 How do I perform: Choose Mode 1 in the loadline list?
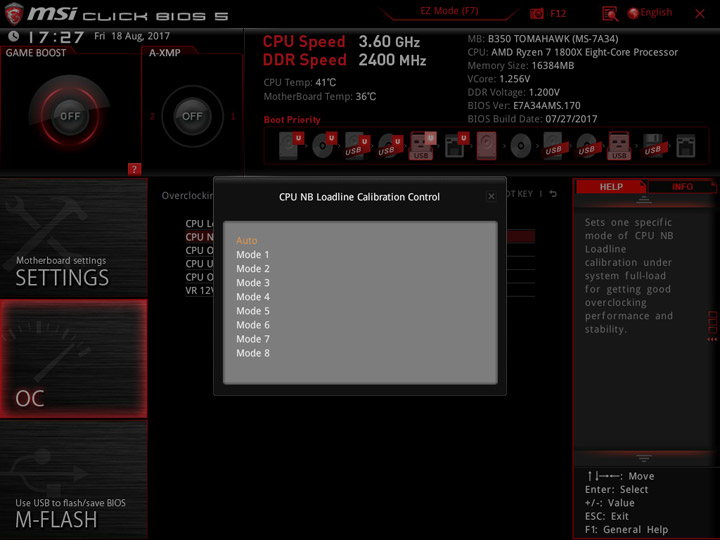[253, 255]
